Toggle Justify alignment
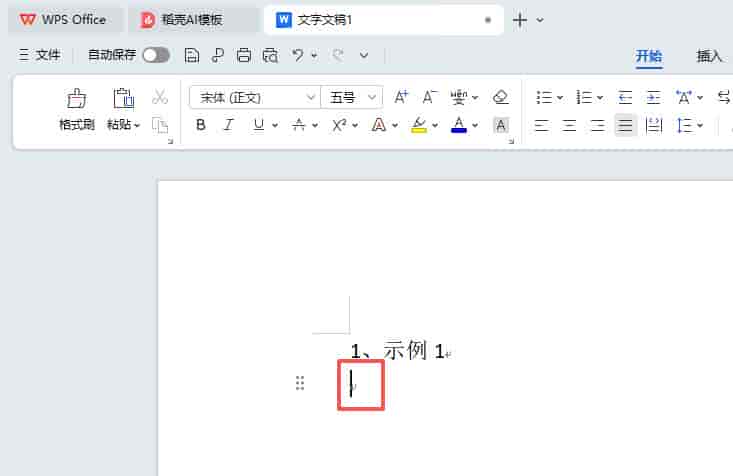The width and height of the screenshot is (733, 476). (625, 125)
